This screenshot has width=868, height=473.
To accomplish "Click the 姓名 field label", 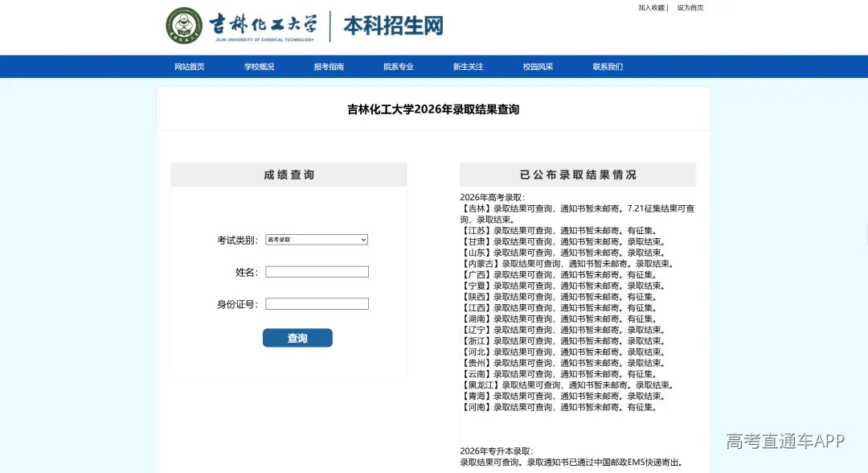I will [x=247, y=272].
